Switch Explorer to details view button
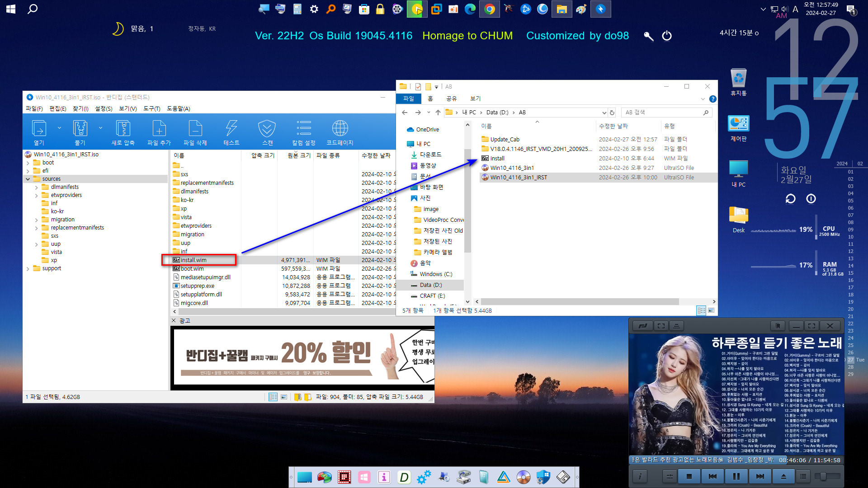The width and height of the screenshot is (868, 488). click(x=701, y=310)
